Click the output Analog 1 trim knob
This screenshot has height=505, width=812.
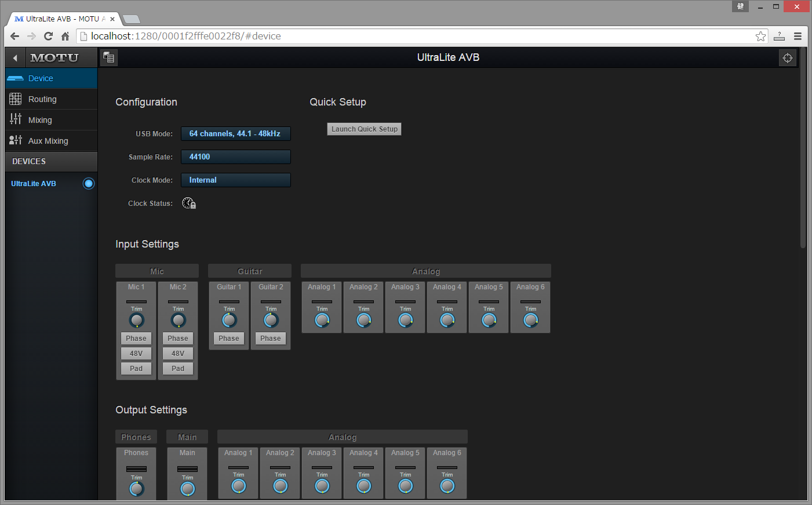(239, 486)
